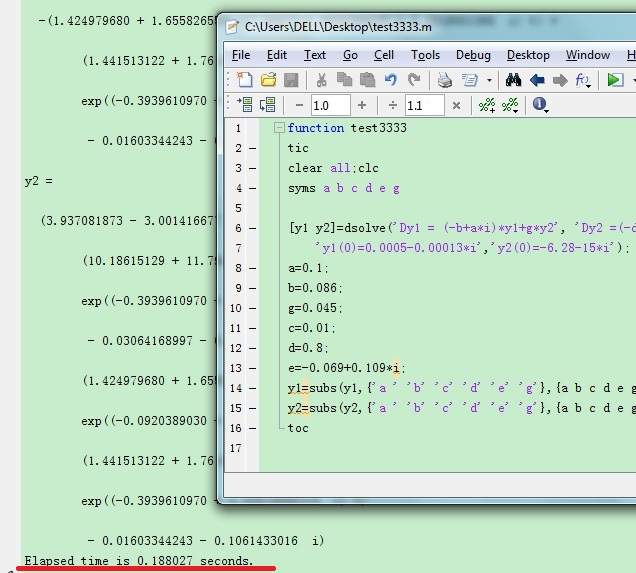Collapse the function test3333 code fold
Screen dimensions: 636x573
(x=279, y=128)
